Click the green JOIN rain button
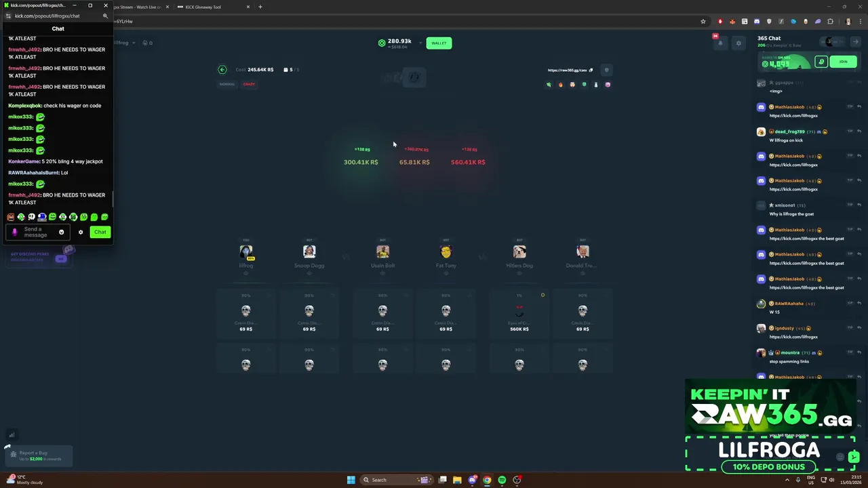This screenshot has height=488, width=868. [x=843, y=62]
